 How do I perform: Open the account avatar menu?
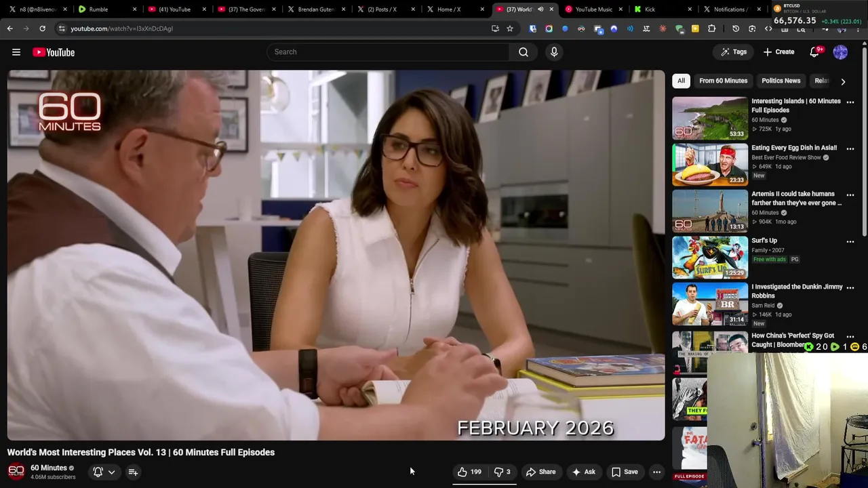click(840, 52)
